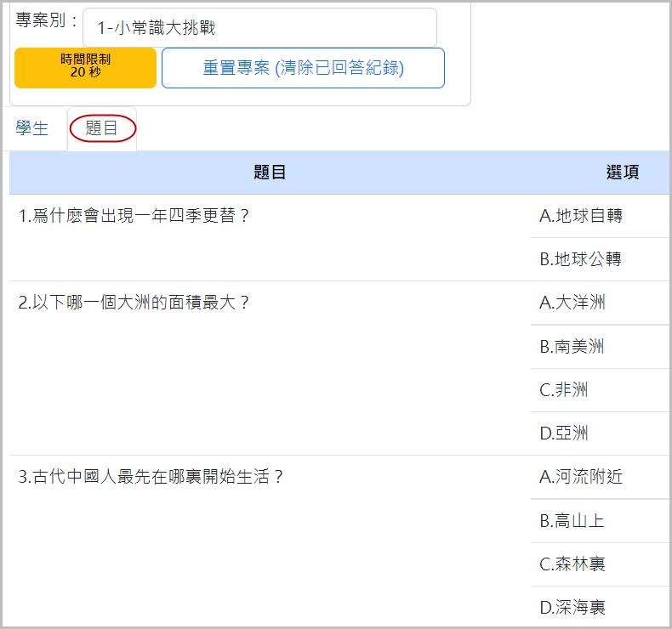Select the 題目 tab
Viewport: 672px width, 629px height.
[102, 129]
